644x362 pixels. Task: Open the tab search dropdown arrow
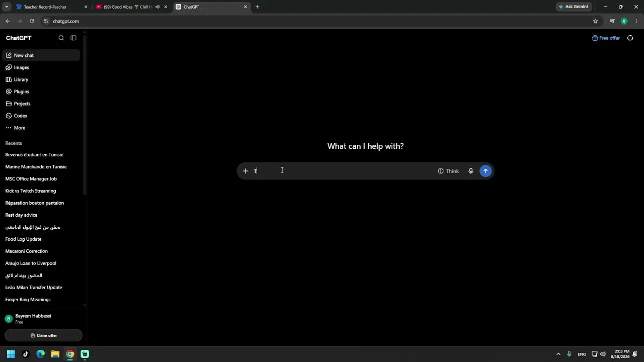7,7
